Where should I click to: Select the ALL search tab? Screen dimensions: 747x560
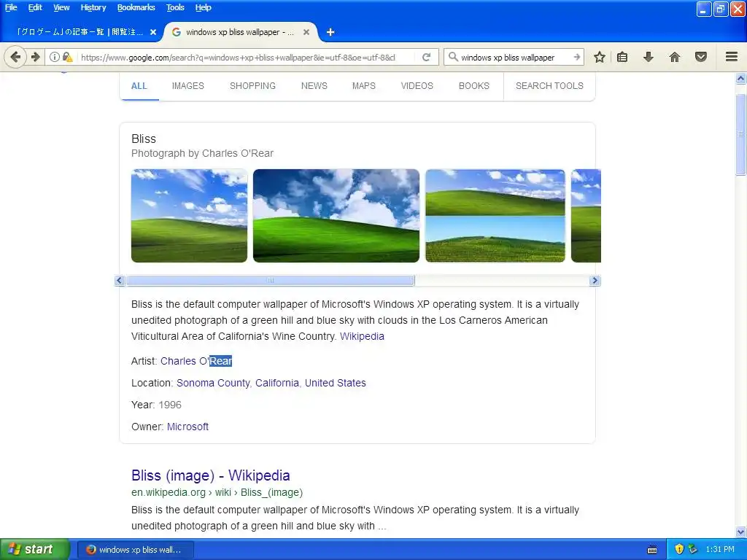[139, 86]
